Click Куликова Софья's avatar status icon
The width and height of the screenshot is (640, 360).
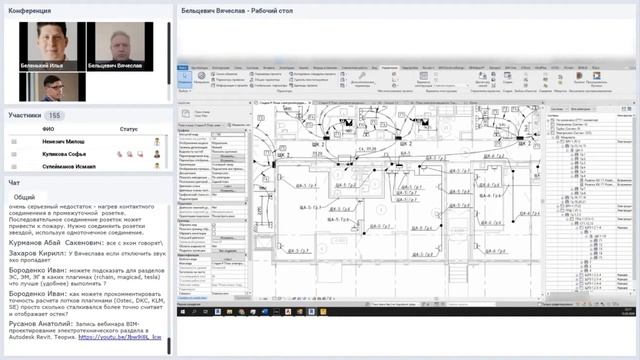tap(157, 154)
